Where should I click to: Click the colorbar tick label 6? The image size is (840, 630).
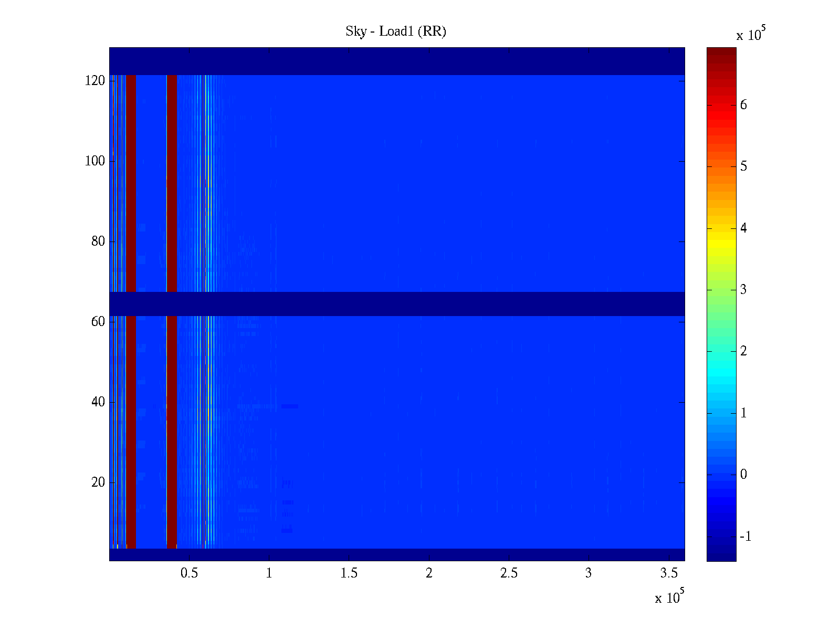(x=743, y=105)
